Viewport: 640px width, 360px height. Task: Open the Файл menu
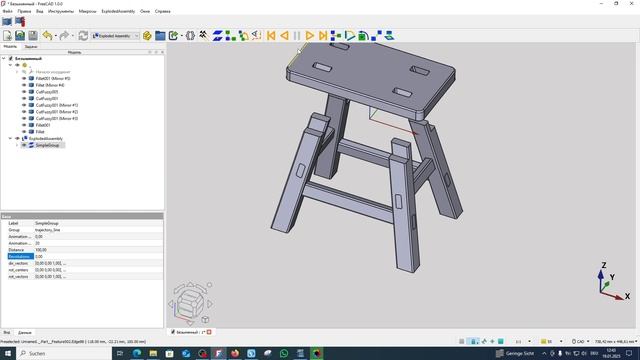[7, 11]
